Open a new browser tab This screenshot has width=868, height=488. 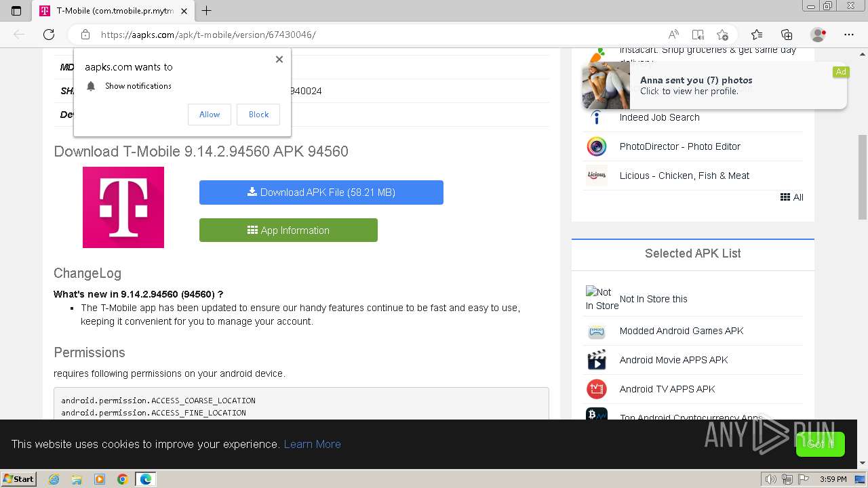coord(206,10)
